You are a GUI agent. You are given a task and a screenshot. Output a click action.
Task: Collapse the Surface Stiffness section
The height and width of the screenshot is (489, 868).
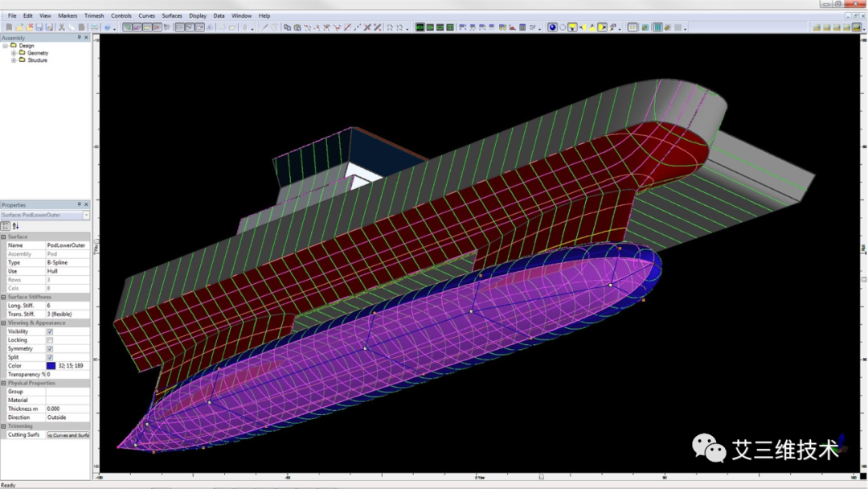pyautogui.click(x=3, y=297)
